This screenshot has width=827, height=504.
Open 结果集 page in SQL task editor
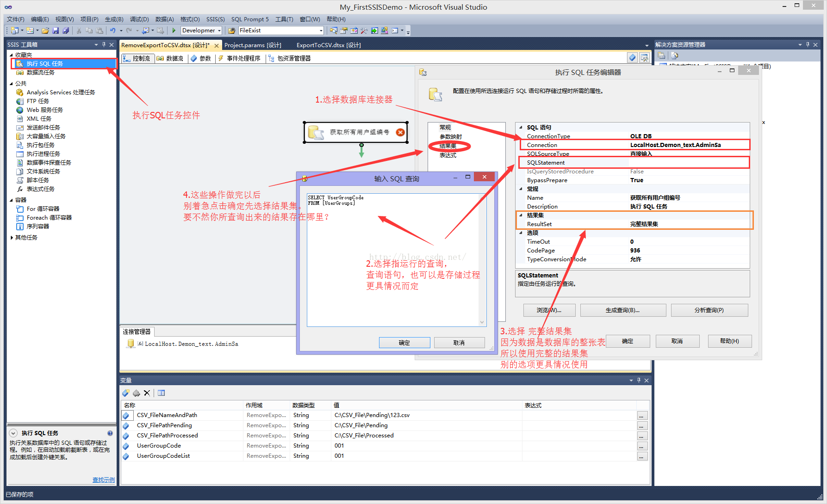[x=448, y=146]
